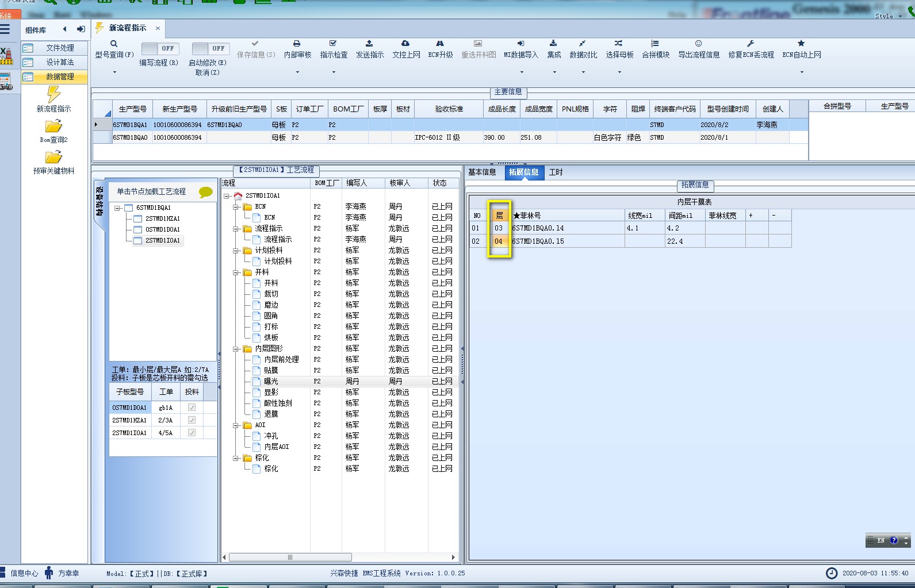The width and height of the screenshot is (915, 588).
Task: Select the 文件处理 sidebar group
Action: tap(55, 48)
